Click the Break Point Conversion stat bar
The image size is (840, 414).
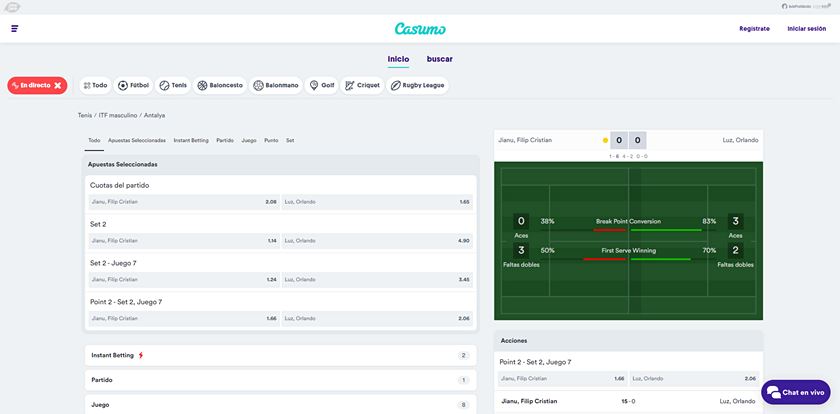[x=628, y=230]
